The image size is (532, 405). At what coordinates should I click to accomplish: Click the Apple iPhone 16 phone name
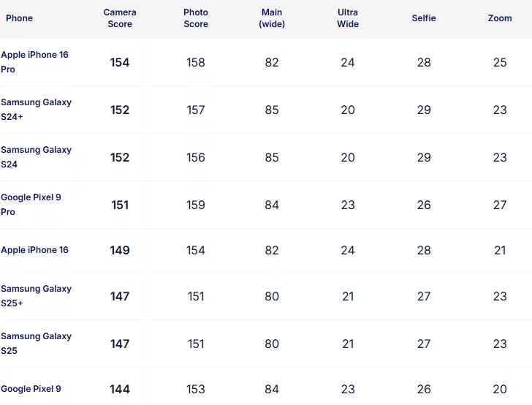(34, 250)
